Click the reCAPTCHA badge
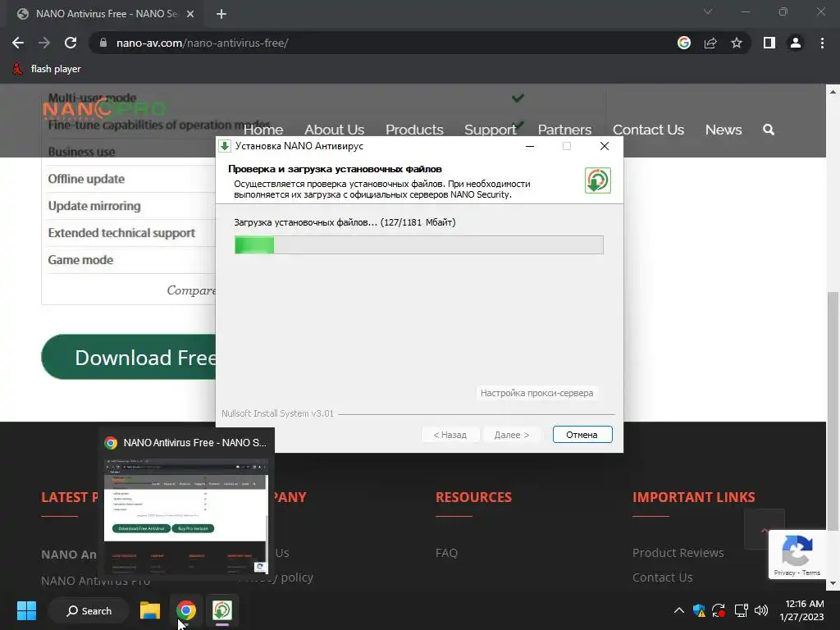This screenshot has height=630, width=840. [x=797, y=555]
